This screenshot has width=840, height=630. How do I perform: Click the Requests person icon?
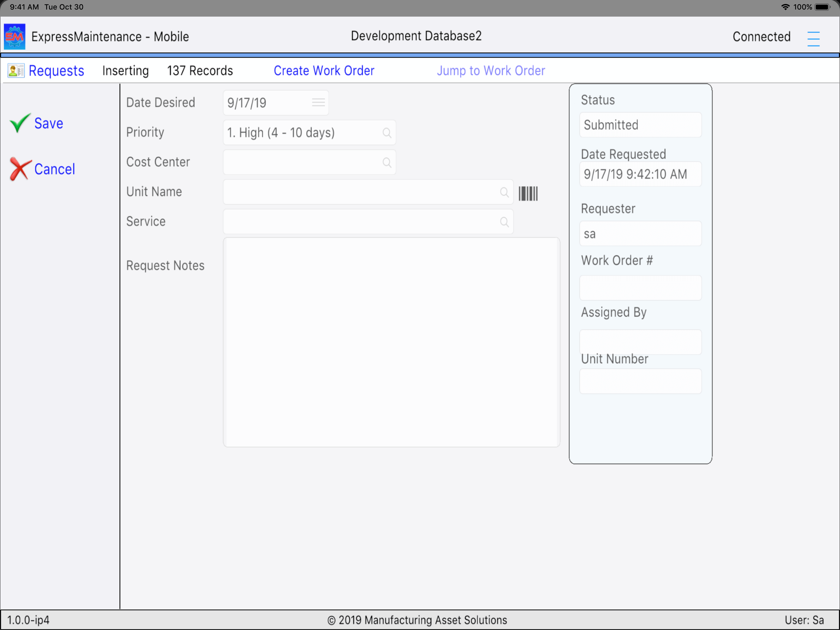click(x=16, y=71)
